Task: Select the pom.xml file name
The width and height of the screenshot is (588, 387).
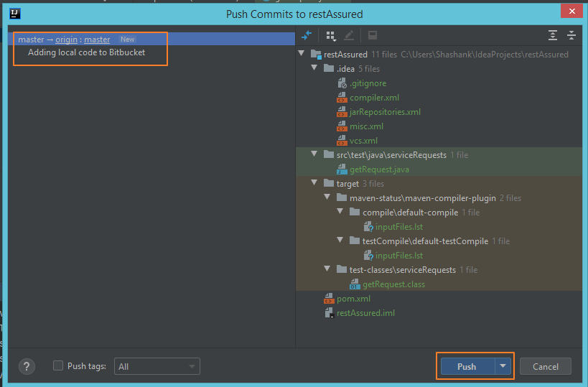Action: (353, 299)
